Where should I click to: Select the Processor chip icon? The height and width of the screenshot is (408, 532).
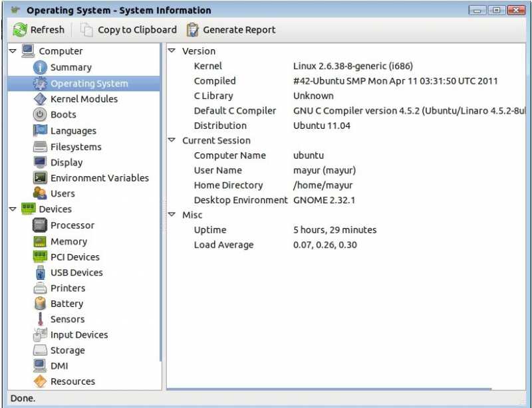pos(40,225)
